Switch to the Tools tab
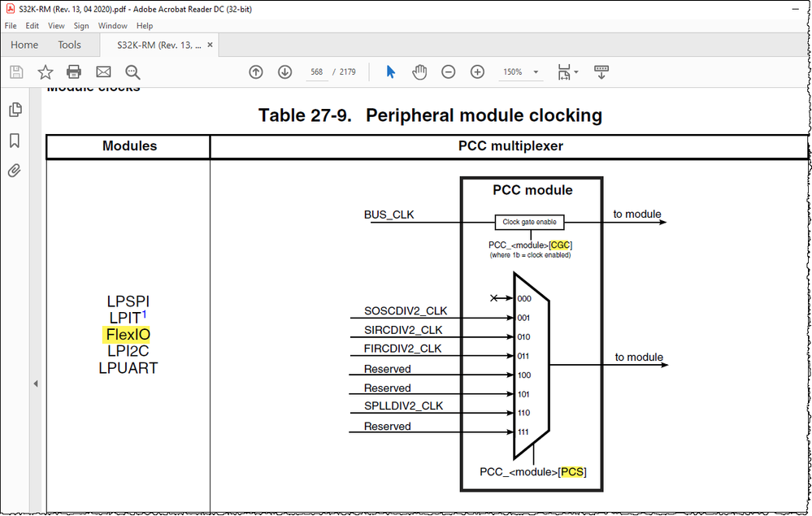 69,45
